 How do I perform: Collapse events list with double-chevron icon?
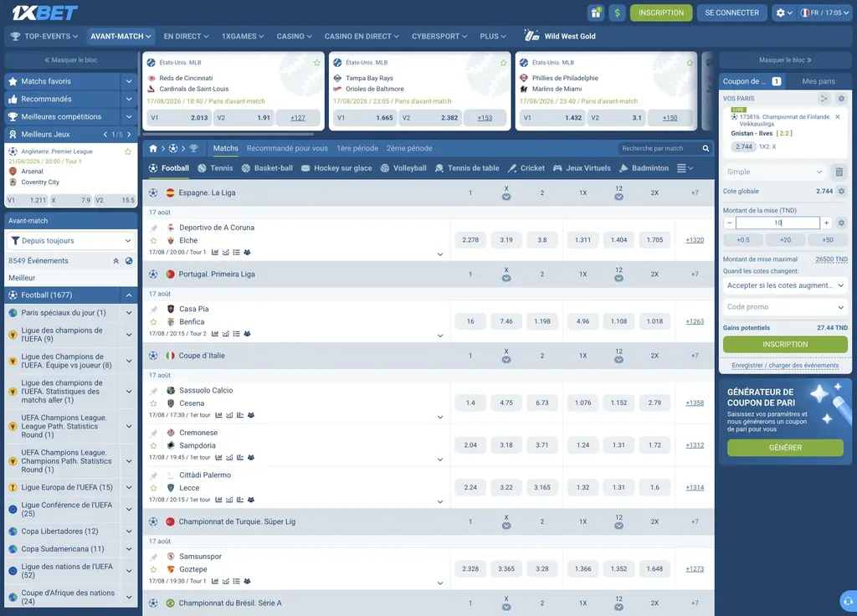coord(115,261)
